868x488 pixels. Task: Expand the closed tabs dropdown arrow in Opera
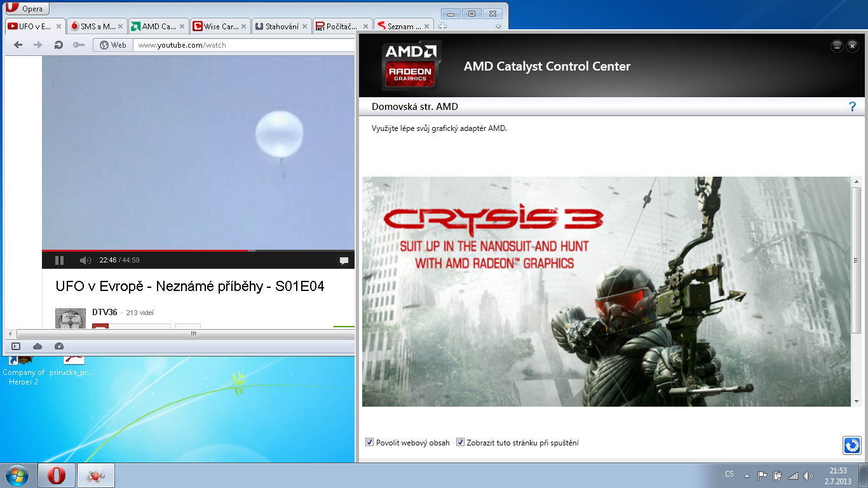[499, 27]
